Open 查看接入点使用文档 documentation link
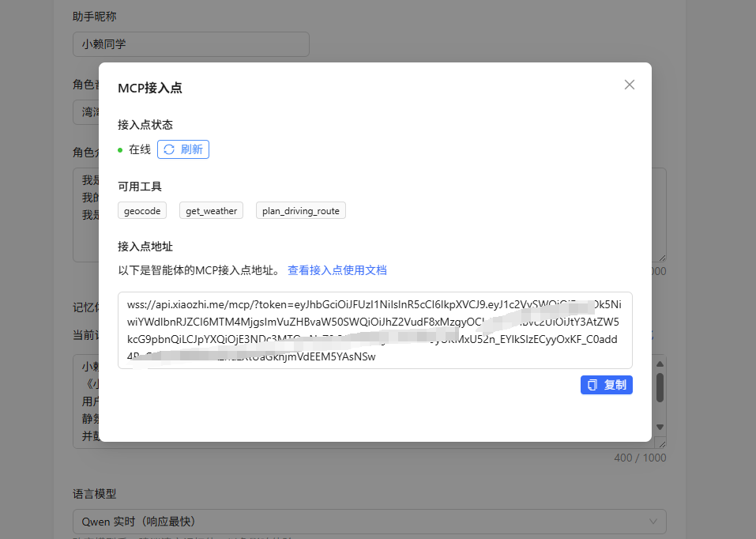 337,270
